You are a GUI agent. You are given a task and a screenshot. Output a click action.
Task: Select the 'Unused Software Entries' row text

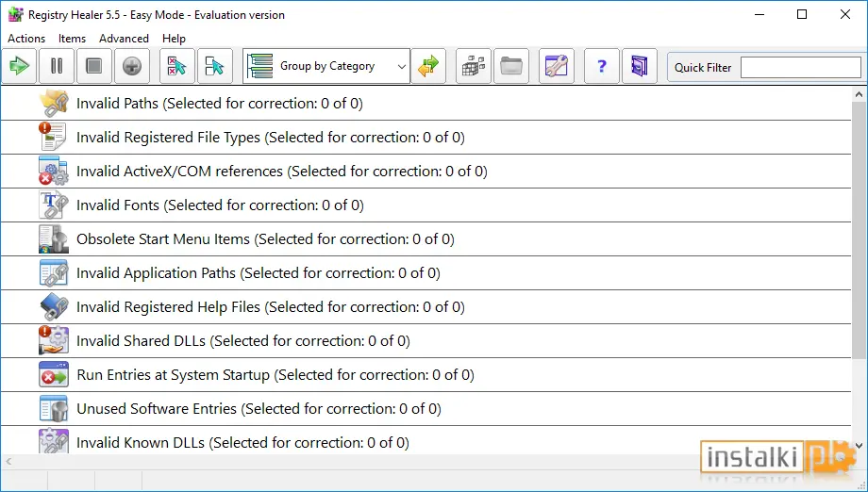[259, 409]
